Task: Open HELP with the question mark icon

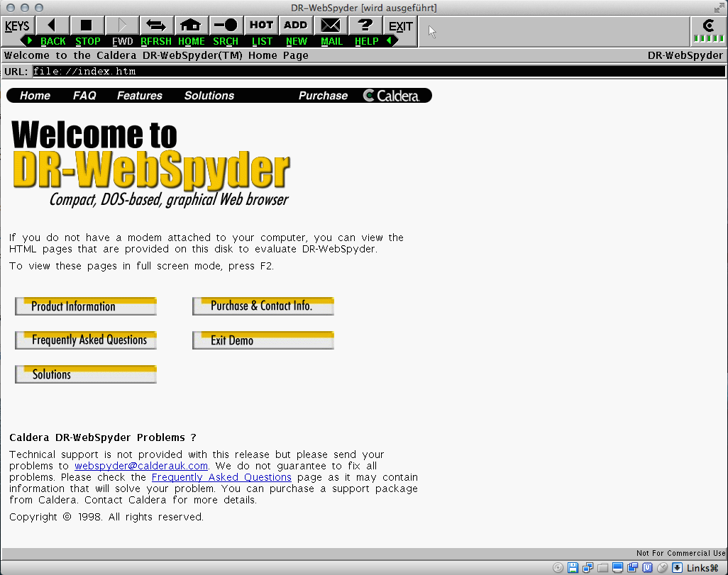Action: pyautogui.click(x=365, y=26)
